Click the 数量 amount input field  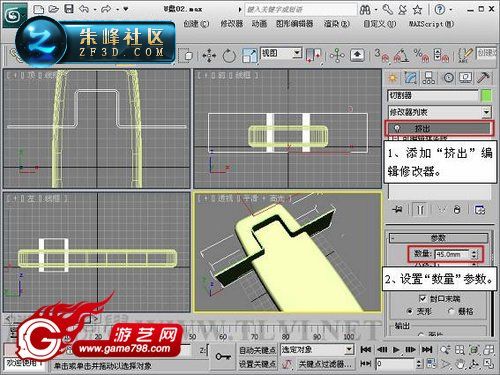pos(452,254)
